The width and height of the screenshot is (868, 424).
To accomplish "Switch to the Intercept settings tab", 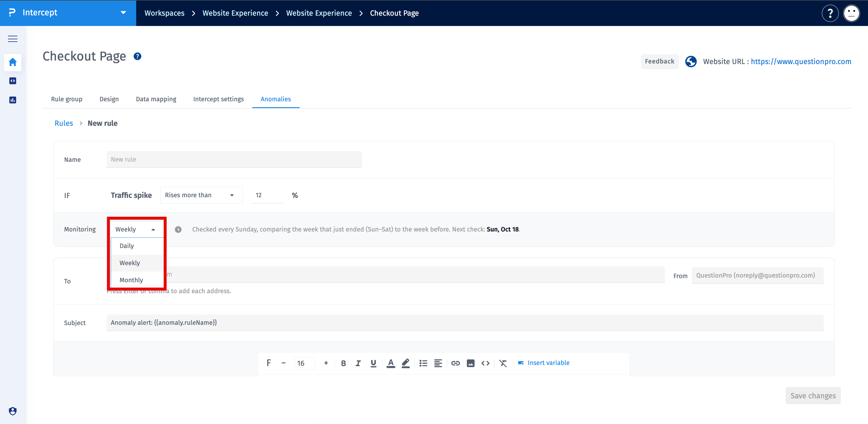I will pos(218,99).
